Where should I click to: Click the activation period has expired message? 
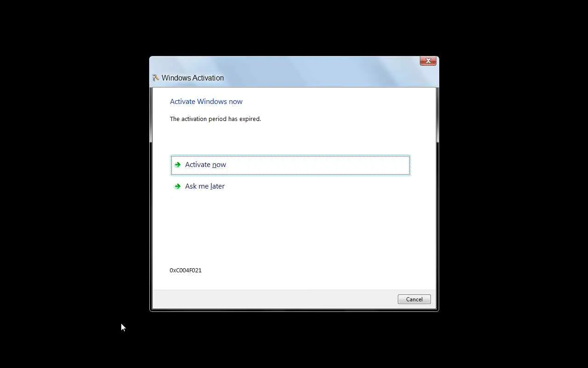[x=215, y=119]
